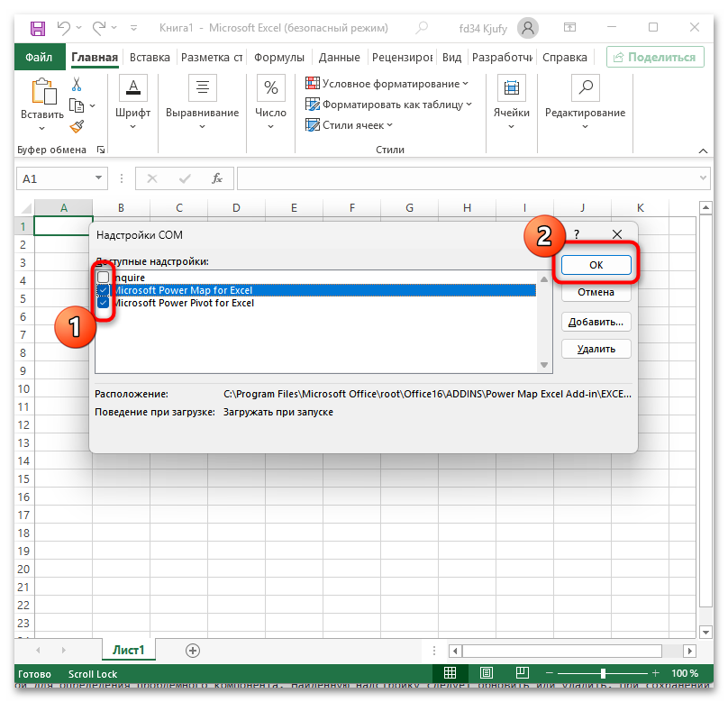728x702 pixels.
Task: Click the Insert Function fx icon
Action: 217,178
